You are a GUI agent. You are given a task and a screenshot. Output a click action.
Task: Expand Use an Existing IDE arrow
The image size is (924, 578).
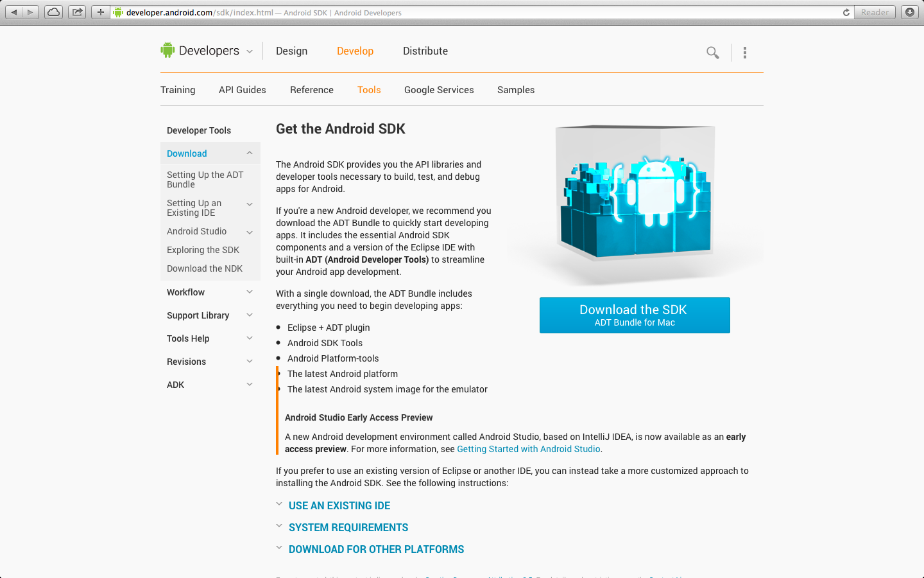279,504
